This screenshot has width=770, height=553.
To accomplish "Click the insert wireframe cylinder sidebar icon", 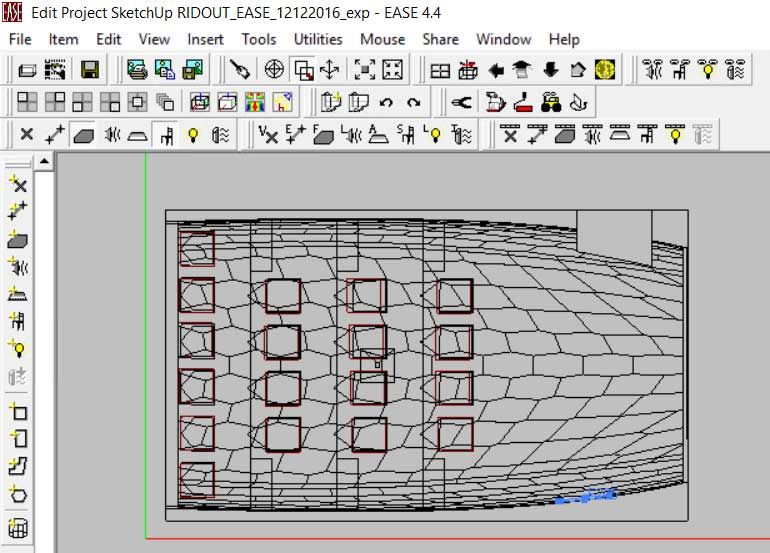I will [18, 528].
